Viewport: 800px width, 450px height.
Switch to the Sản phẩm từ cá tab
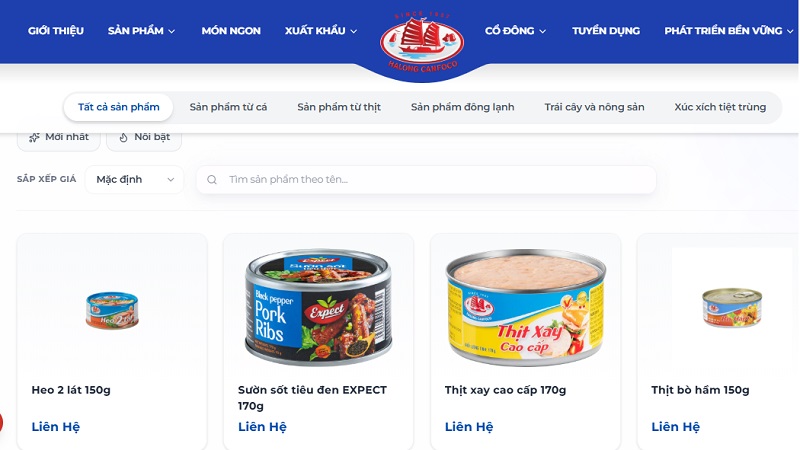[x=228, y=107]
